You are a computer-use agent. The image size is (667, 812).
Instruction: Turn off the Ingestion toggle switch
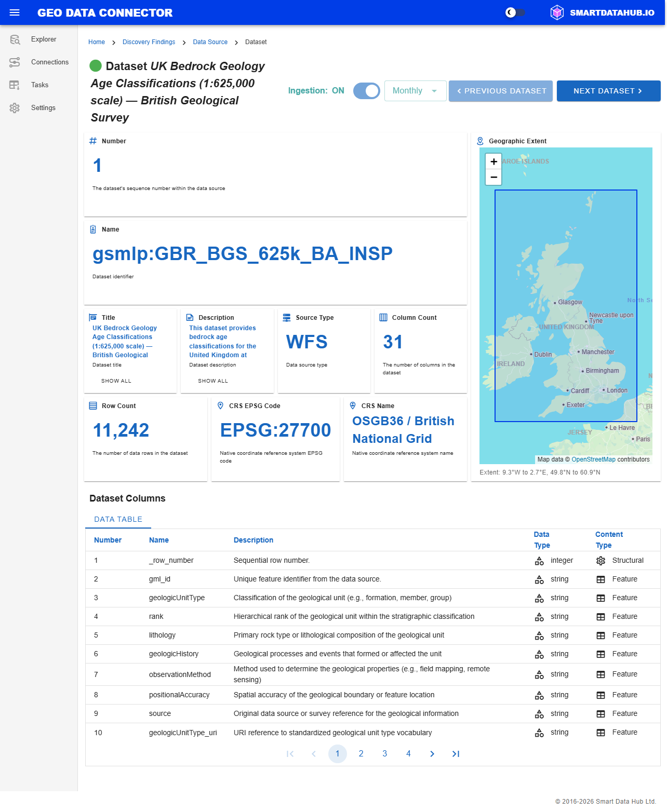point(367,91)
